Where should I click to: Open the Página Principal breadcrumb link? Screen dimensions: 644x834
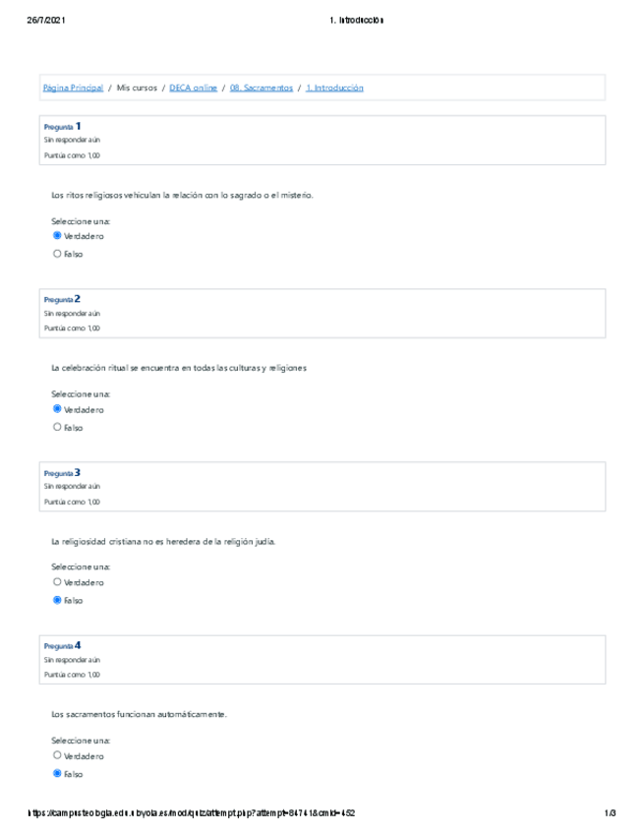[x=73, y=88]
